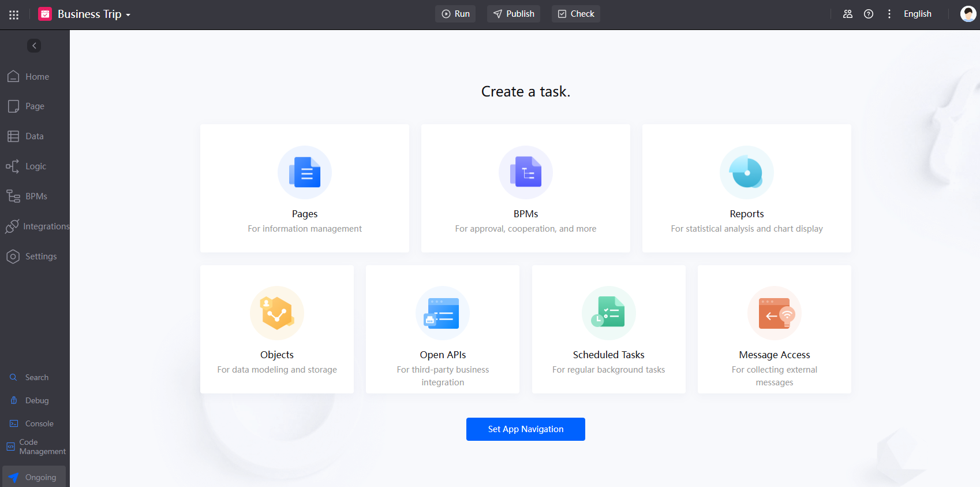This screenshot has width=980, height=487.
Task: Run the application
Action: [455, 14]
